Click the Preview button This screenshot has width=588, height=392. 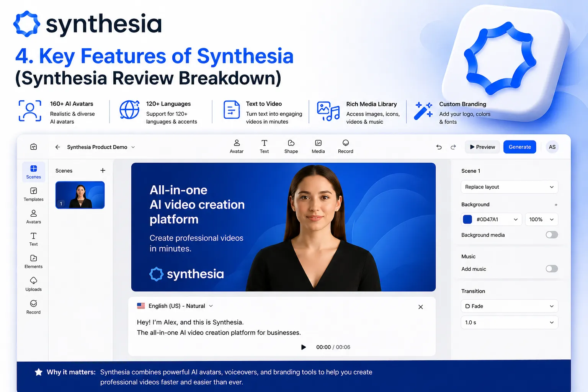[482, 147]
